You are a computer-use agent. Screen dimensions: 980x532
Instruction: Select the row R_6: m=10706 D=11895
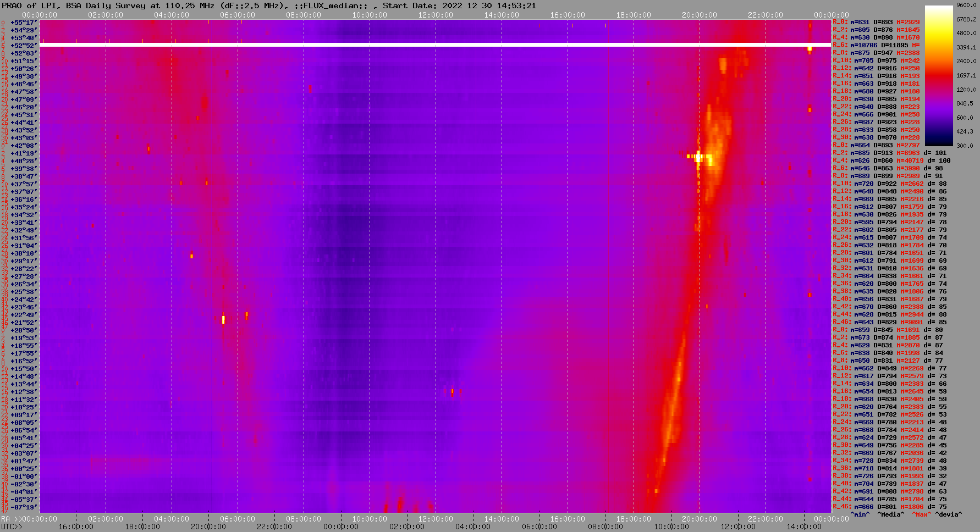876,45
